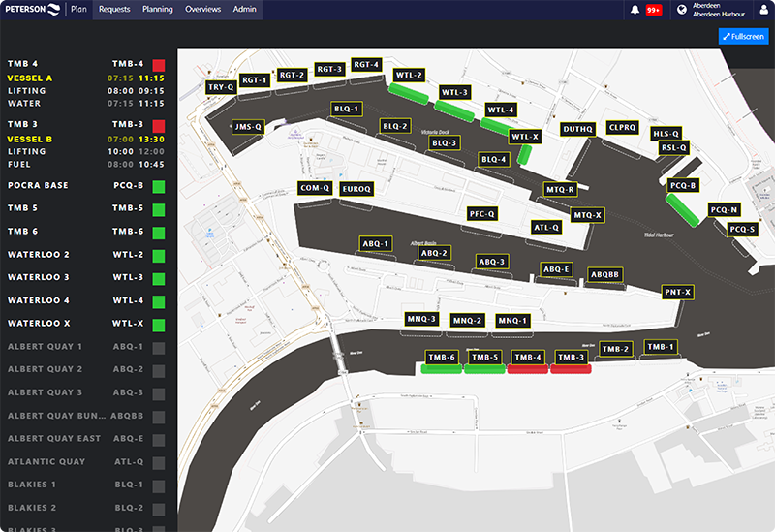Select Aberdeen Harbour location text
This screenshot has height=532, width=775.
point(718,14)
